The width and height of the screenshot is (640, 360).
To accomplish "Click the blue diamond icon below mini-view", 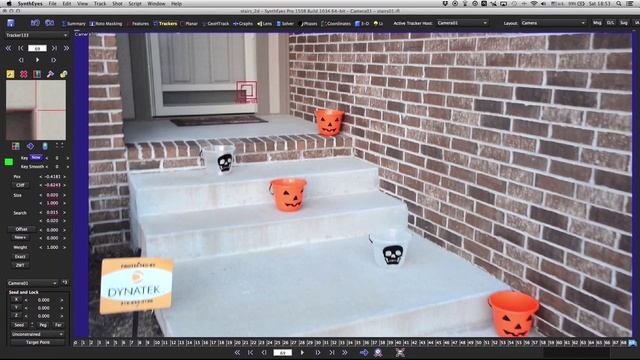I will [30, 146].
